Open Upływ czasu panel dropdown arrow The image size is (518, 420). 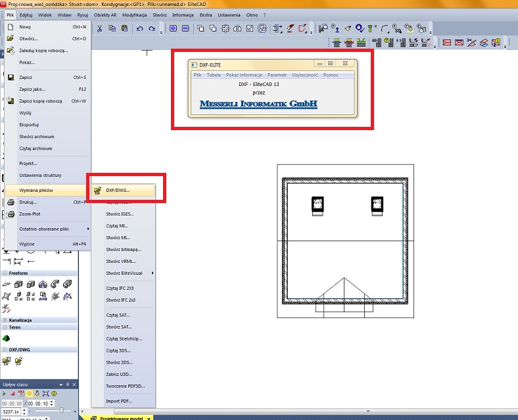[x=60, y=385]
